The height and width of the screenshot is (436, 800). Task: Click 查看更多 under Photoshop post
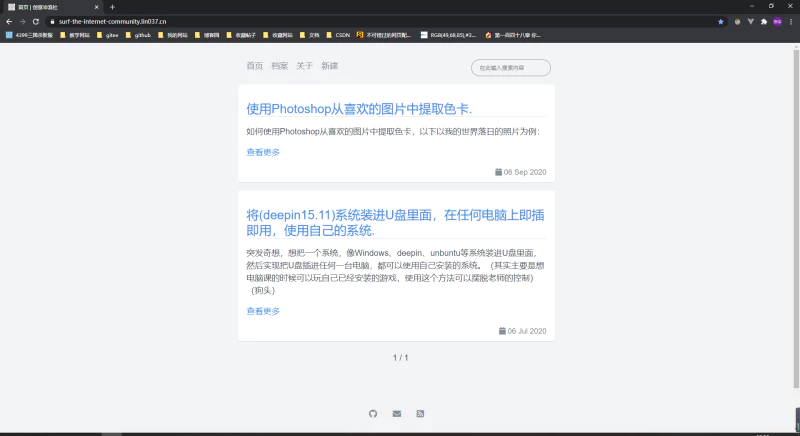[263, 152]
